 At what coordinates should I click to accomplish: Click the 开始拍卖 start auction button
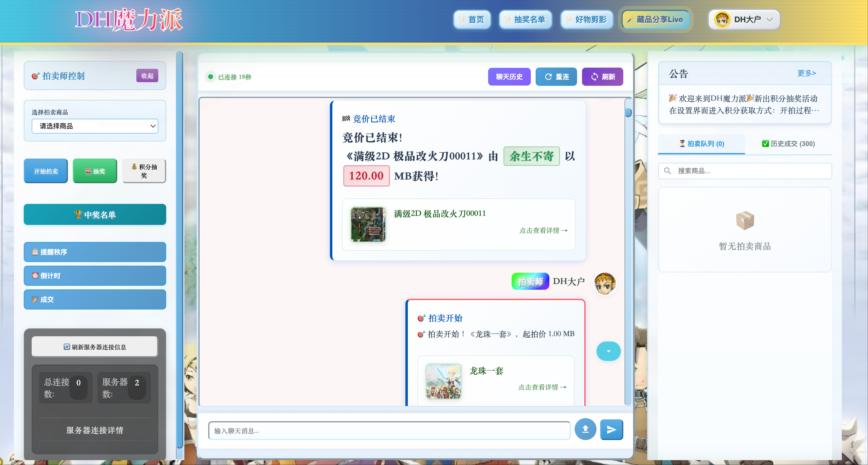click(45, 171)
